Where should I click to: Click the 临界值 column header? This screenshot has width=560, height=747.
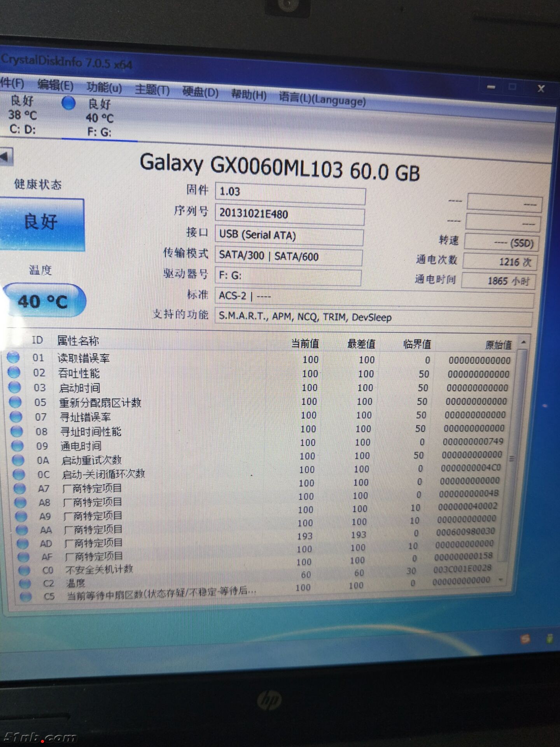(x=417, y=344)
